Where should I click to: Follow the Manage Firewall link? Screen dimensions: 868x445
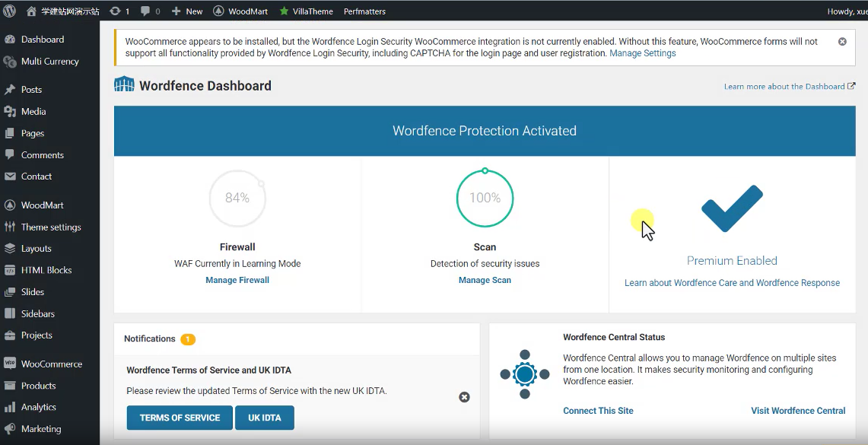coord(237,280)
